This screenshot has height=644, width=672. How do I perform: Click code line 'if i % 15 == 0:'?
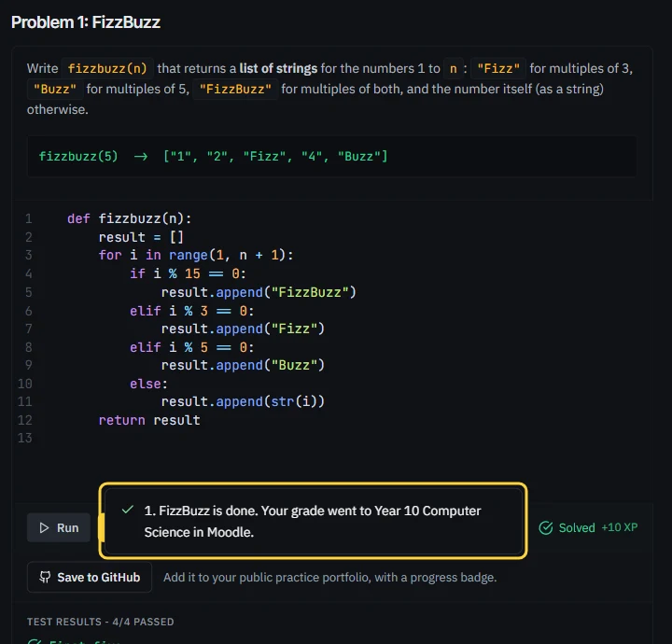(188, 273)
